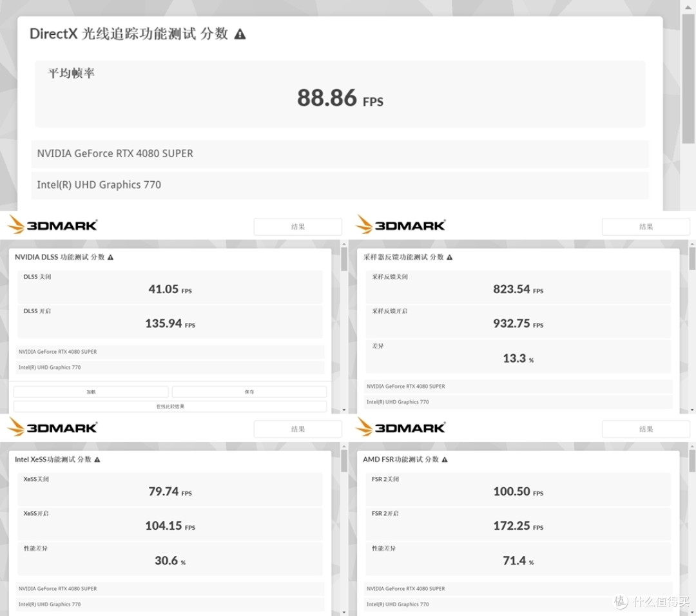696x616 pixels.
Task: Click the DirectX 光线追踪功能测试 分数 heading
Action: point(129,34)
